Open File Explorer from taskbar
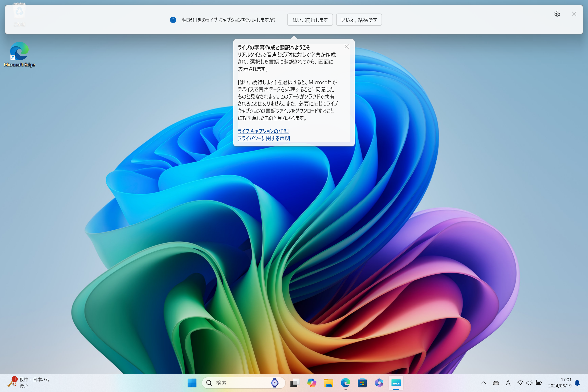The height and width of the screenshot is (392, 588). (328, 383)
